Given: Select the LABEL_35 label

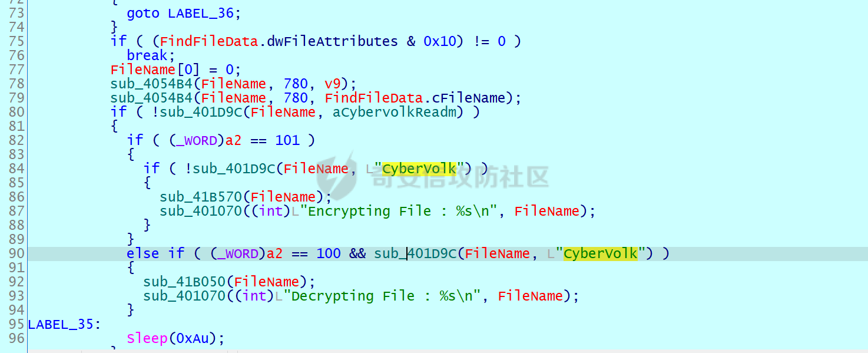Looking at the screenshot, I should pyautogui.click(x=61, y=324).
